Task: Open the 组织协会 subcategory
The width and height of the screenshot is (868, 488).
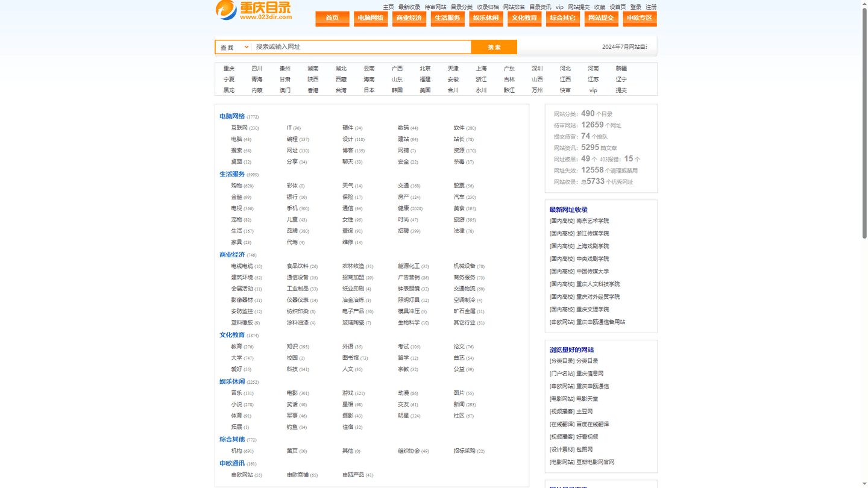Action: pos(409,451)
